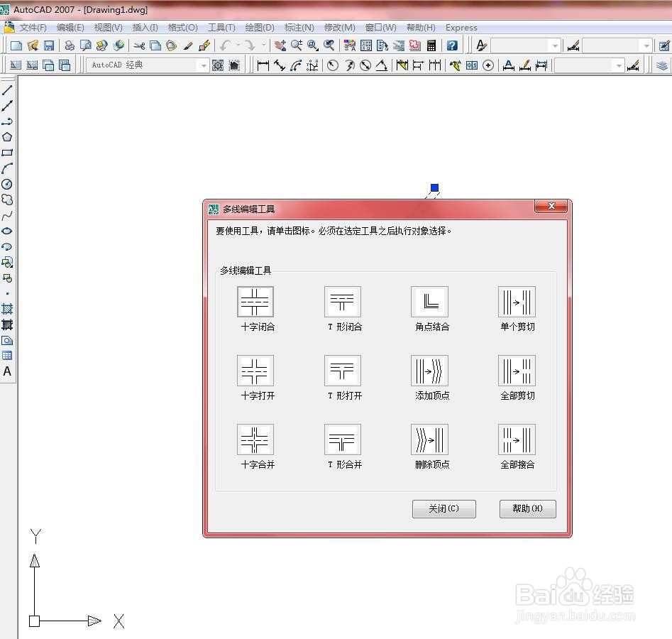
Task: Select the Ellipse draw tool
Action: pos(7,231)
